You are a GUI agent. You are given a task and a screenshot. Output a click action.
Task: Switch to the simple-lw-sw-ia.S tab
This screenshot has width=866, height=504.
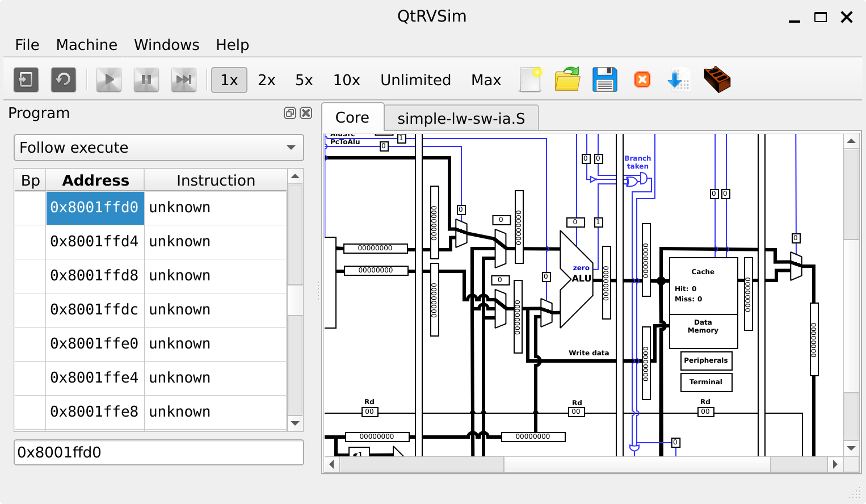click(x=461, y=118)
